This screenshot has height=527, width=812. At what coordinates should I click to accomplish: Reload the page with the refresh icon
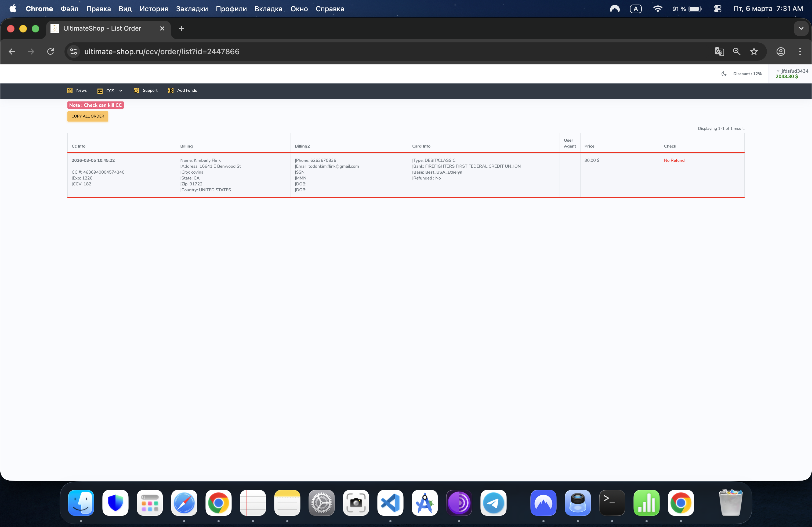click(50, 52)
